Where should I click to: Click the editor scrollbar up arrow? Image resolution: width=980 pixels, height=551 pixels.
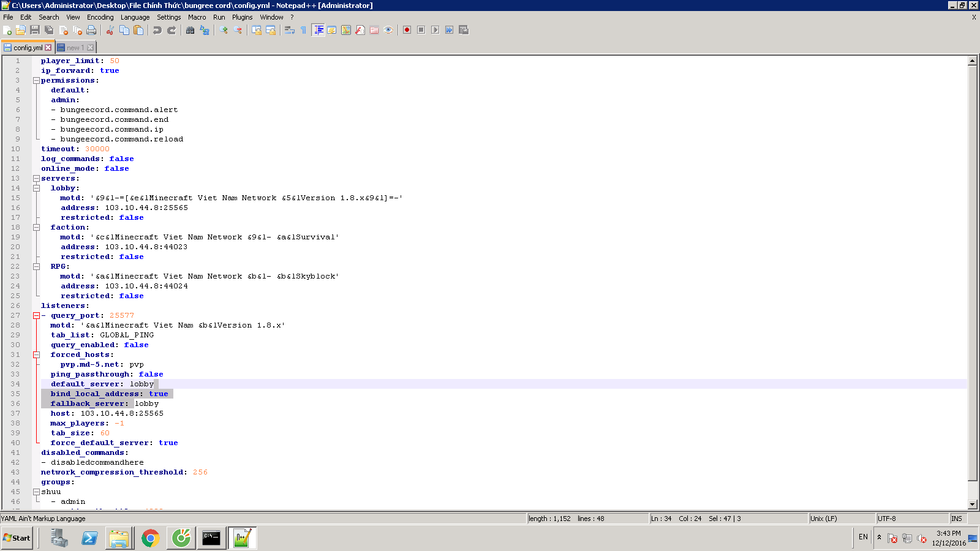tap(973, 61)
